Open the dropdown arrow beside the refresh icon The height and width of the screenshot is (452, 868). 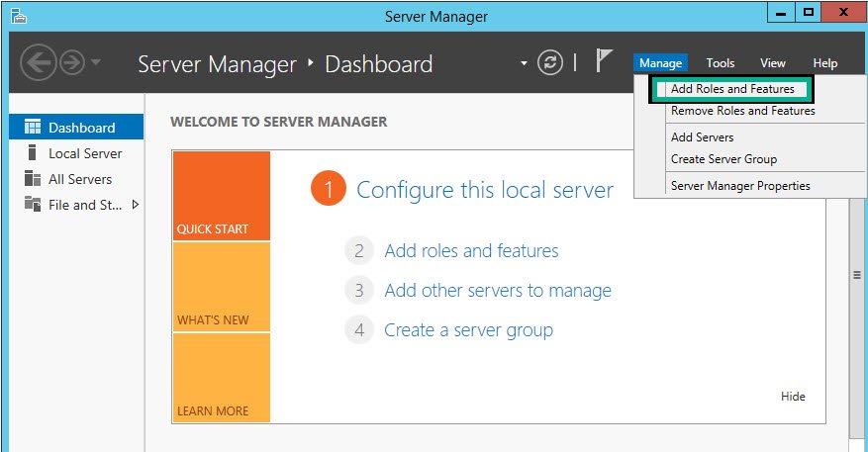click(x=524, y=63)
